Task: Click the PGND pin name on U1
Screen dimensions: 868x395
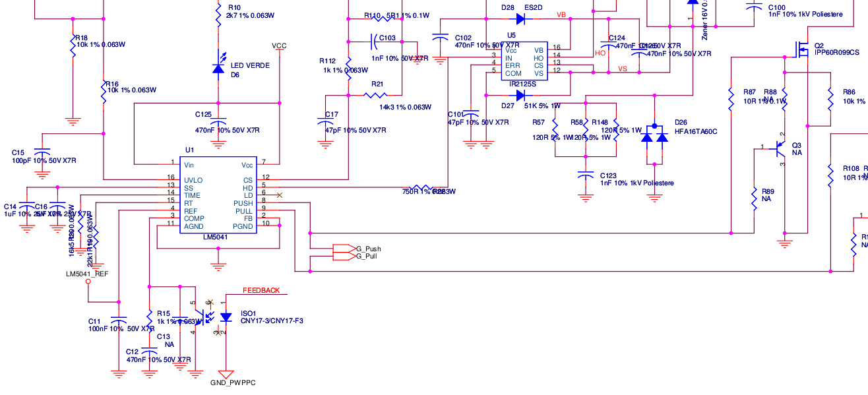Action: (x=243, y=226)
